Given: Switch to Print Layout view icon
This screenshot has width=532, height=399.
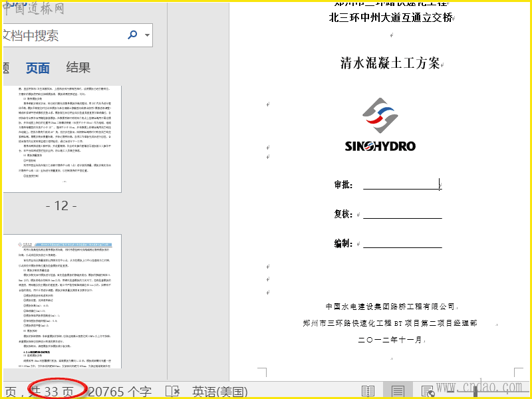Looking at the screenshot, I should pos(398,391).
